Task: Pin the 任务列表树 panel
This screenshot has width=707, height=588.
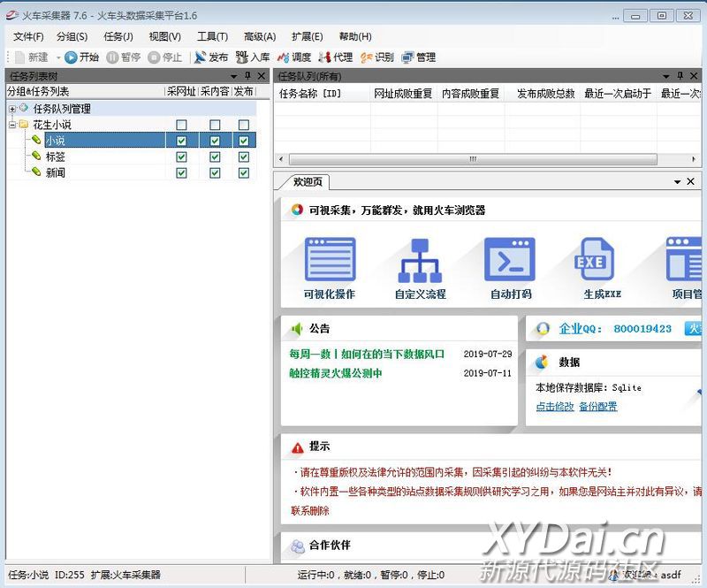Action: pyautogui.click(x=247, y=75)
